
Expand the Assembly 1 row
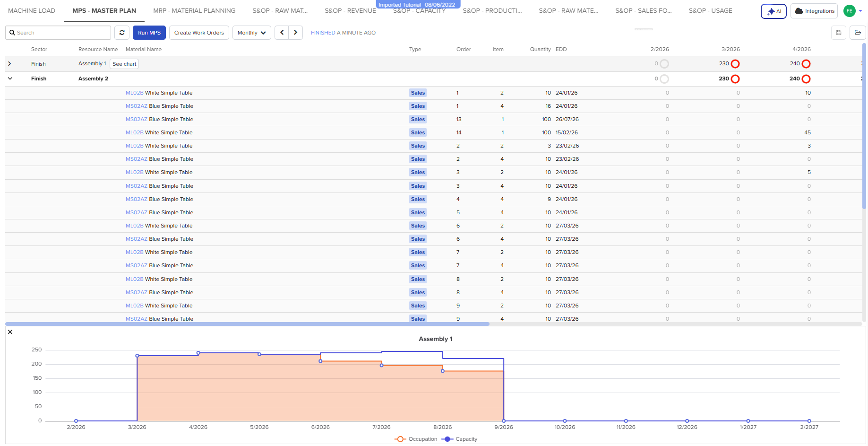point(9,64)
